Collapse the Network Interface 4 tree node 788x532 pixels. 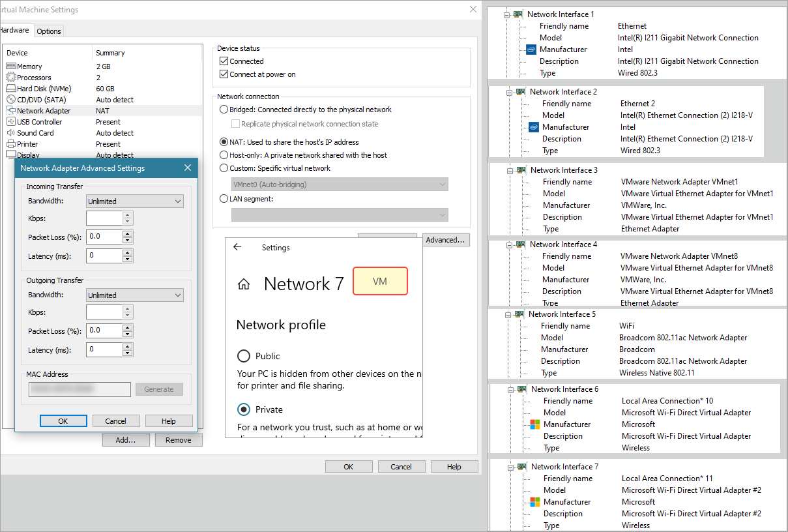tap(509, 244)
